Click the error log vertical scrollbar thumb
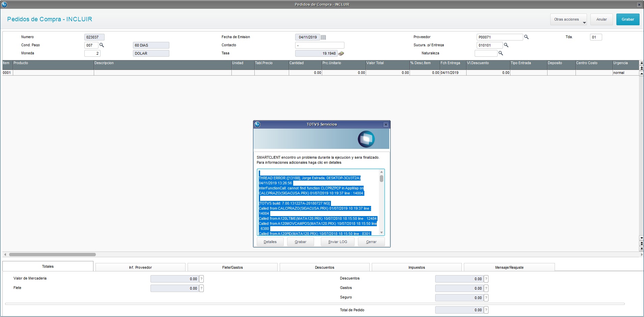 click(382, 179)
